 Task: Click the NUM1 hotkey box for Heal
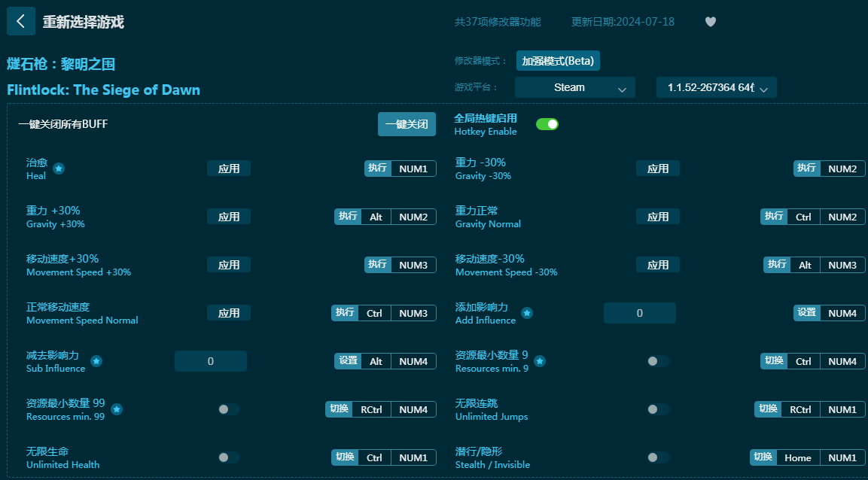coord(413,169)
